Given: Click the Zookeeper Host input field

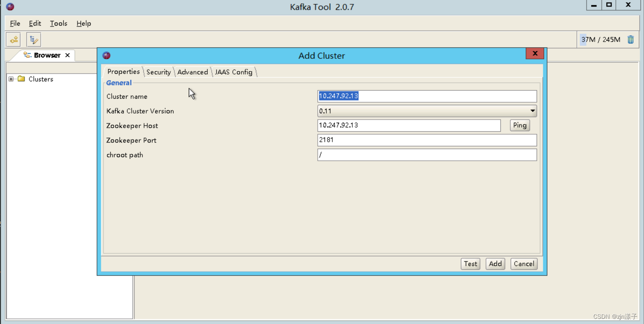Looking at the screenshot, I should coord(409,125).
